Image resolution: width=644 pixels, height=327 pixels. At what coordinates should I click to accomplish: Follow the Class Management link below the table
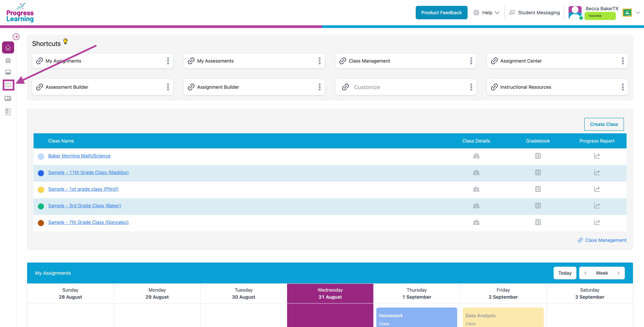602,240
